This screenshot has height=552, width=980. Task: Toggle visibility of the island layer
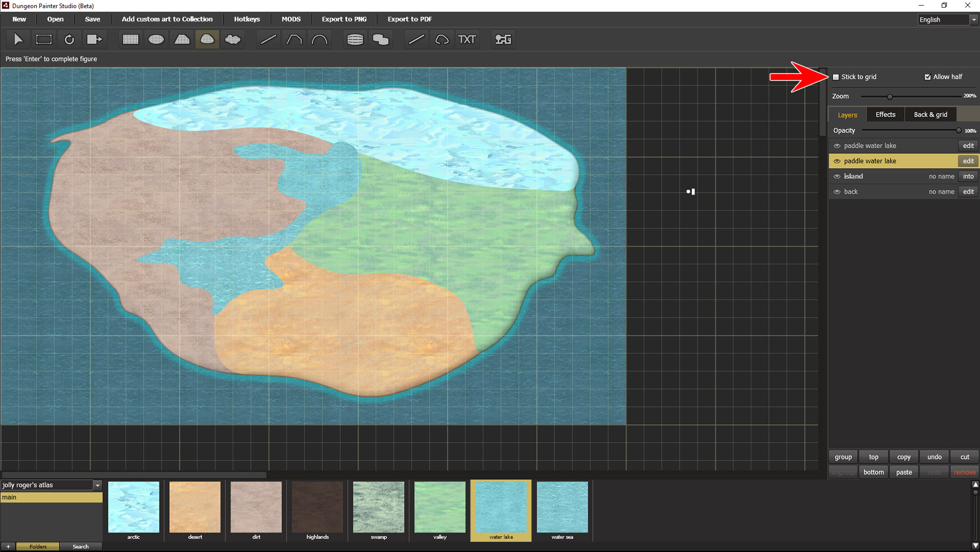point(837,176)
